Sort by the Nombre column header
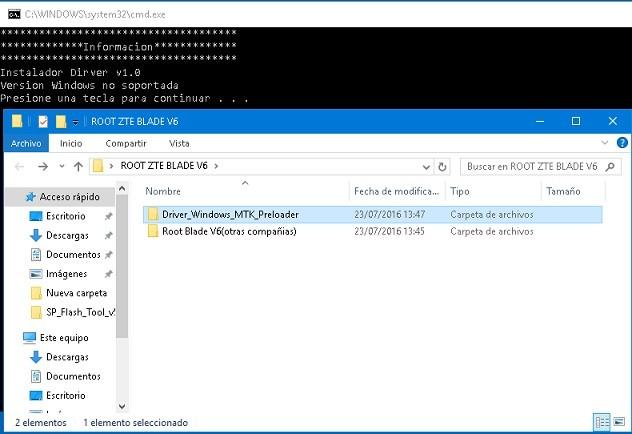The width and height of the screenshot is (632, 434). (245, 191)
